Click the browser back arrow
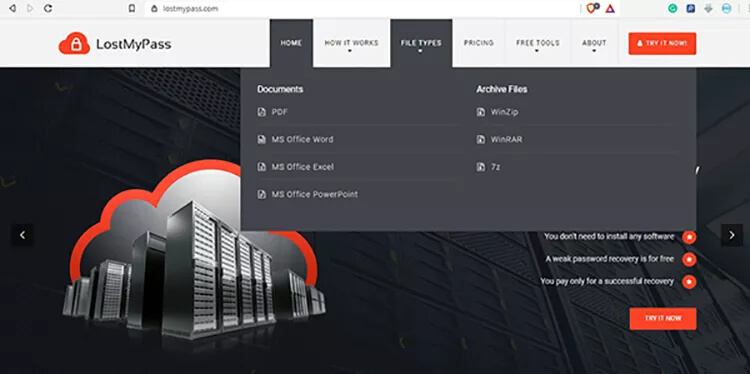The width and height of the screenshot is (750, 374). tap(12, 8)
